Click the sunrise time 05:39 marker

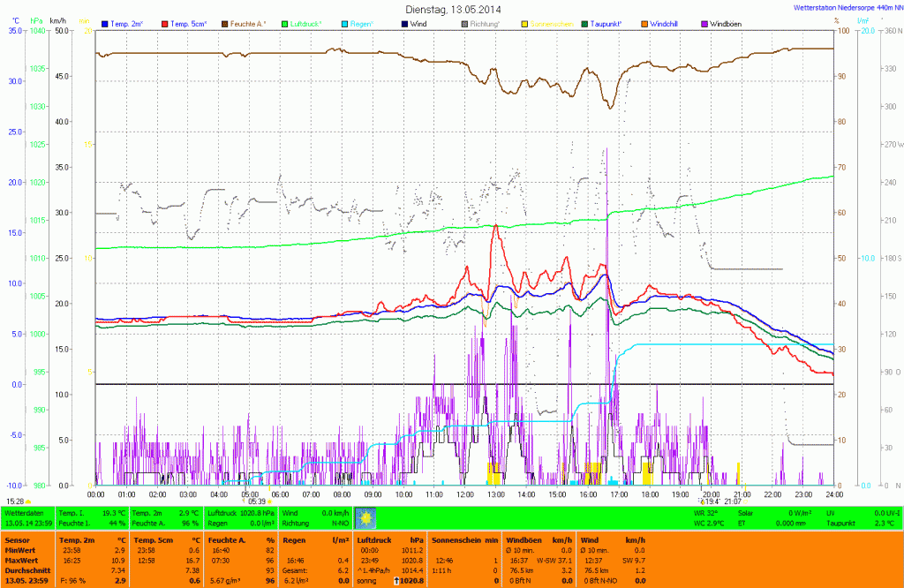(x=256, y=501)
